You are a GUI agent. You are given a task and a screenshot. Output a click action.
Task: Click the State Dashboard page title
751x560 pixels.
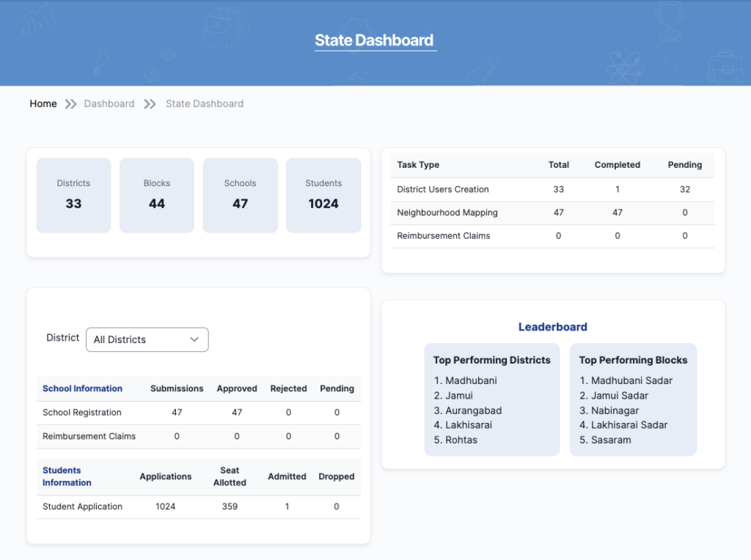point(374,40)
